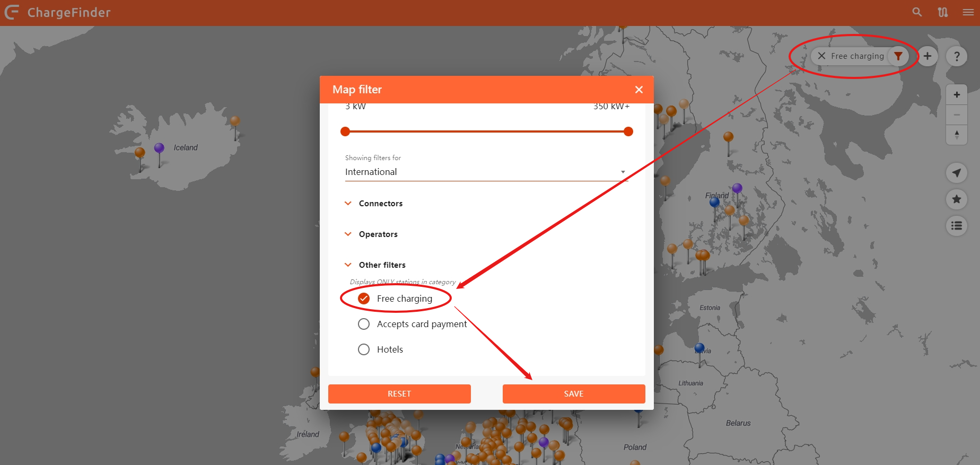Click the Map filter dialog title
The width and height of the screenshot is (980, 465).
pos(357,90)
